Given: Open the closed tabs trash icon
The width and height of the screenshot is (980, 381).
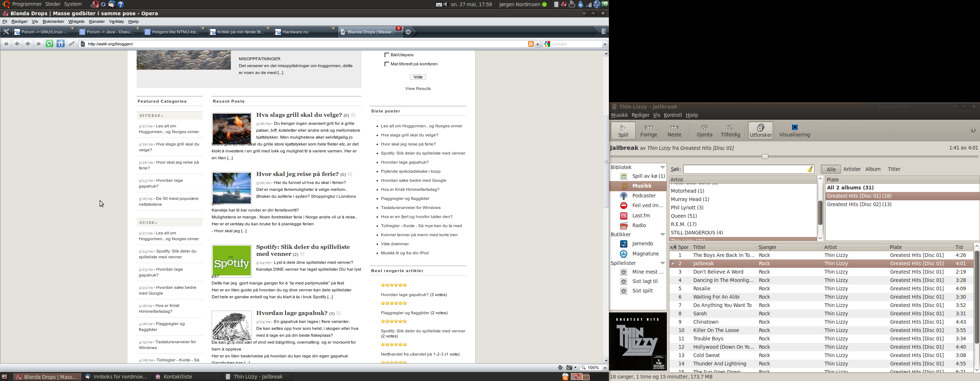Looking at the screenshot, I should [603, 32].
